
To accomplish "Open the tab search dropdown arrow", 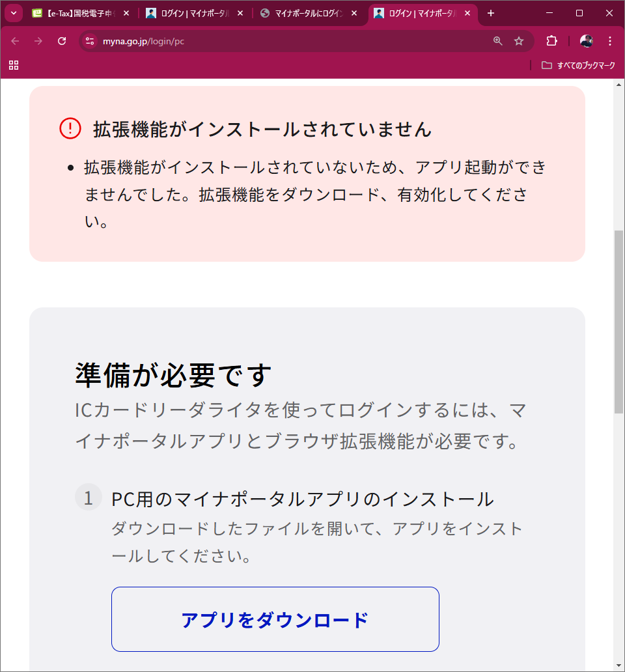I will (13, 13).
